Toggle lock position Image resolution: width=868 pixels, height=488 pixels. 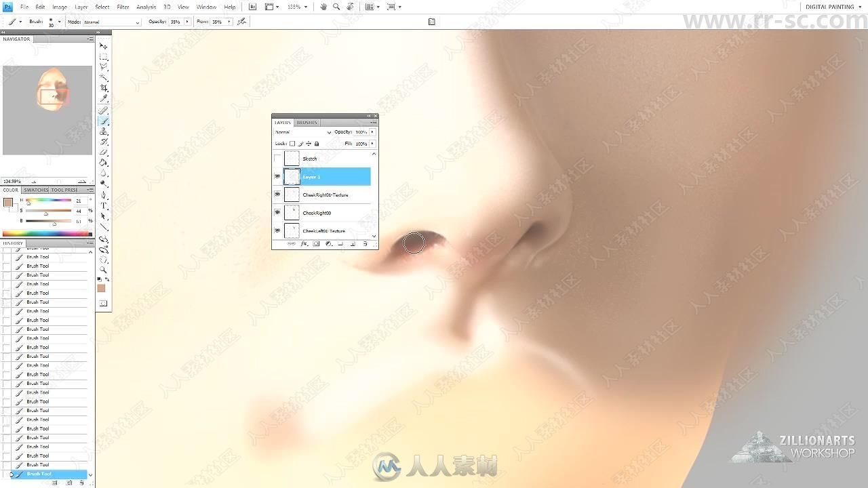coord(309,144)
